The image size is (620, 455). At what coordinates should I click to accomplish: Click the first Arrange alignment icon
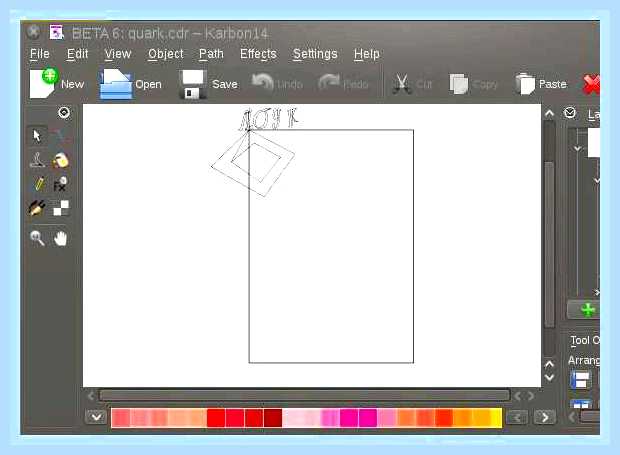[580, 380]
